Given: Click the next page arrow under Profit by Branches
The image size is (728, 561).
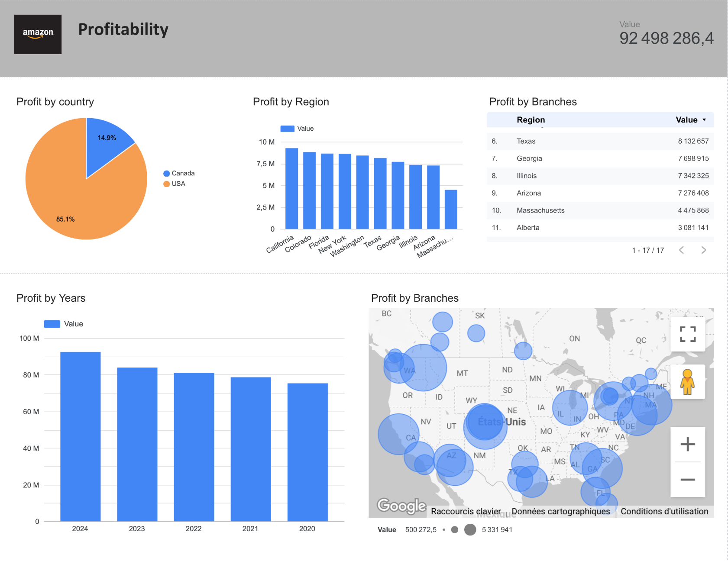Looking at the screenshot, I should 704,250.
